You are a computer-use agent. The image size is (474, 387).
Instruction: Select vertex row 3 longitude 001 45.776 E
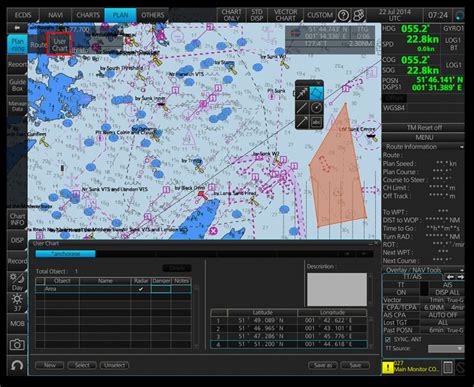332,336
